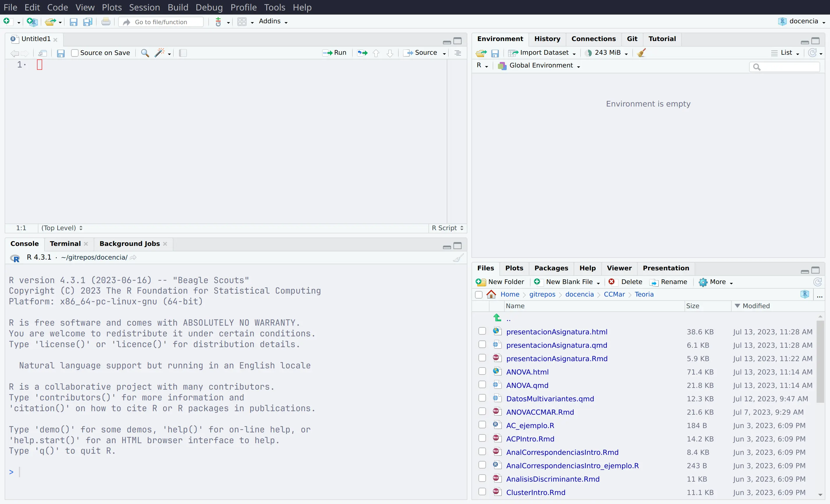Enable the Source on Save checkbox

tap(75, 53)
